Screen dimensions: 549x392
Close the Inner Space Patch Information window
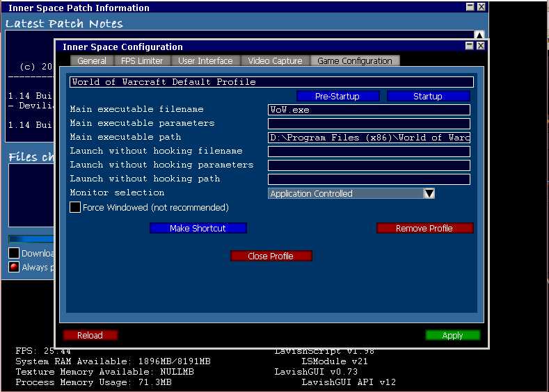(x=482, y=7)
